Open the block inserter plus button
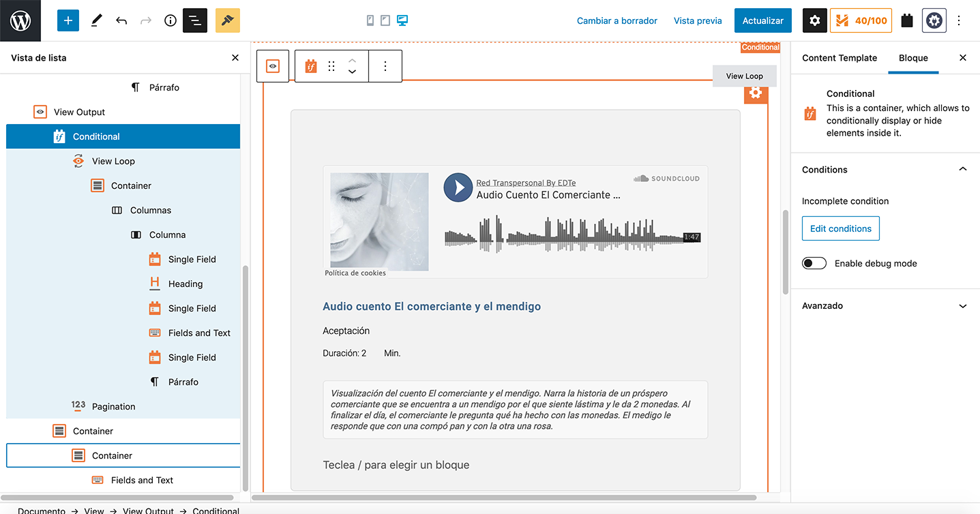 [68, 20]
